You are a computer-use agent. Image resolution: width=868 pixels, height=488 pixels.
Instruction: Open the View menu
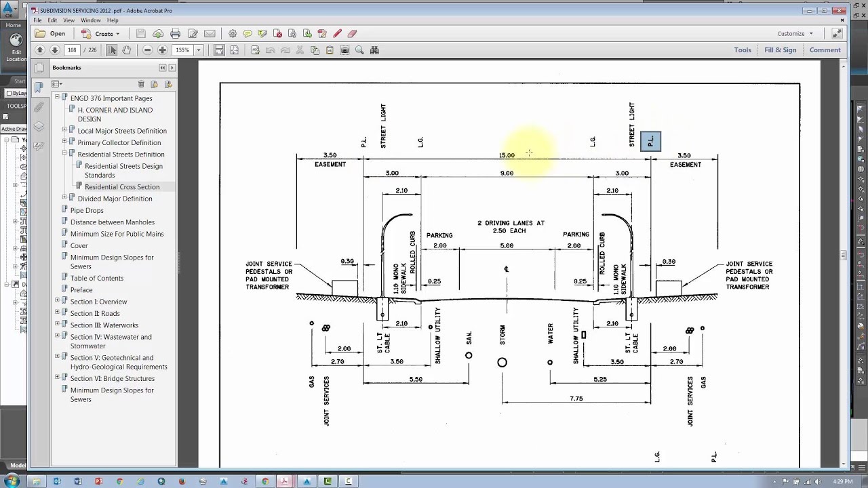coord(68,20)
